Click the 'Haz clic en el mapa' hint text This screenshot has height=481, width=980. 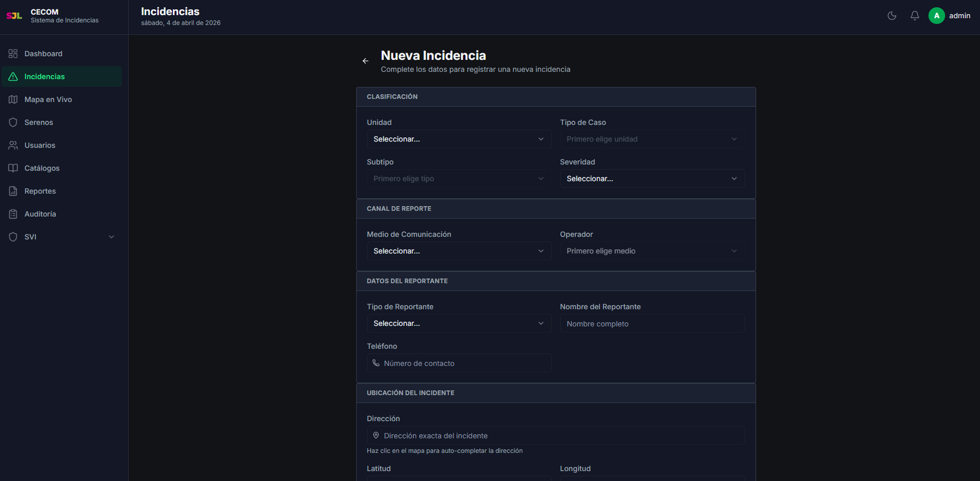click(445, 451)
